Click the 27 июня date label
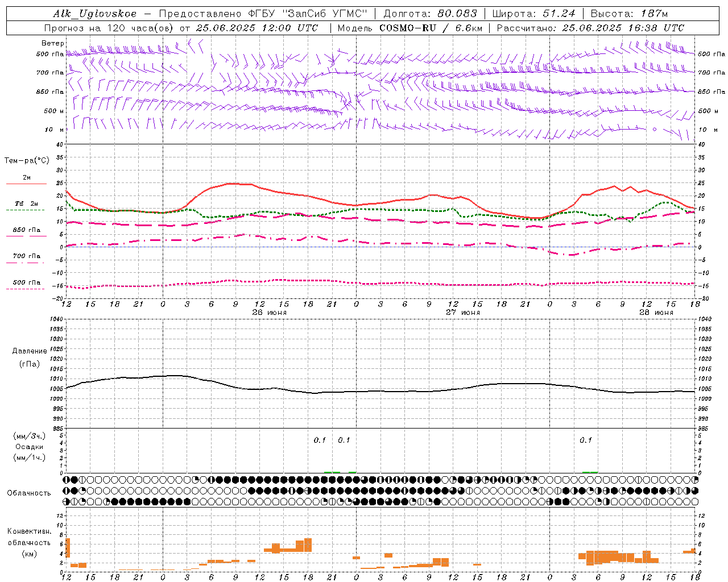The width and height of the screenshot is (728, 582). [462, 313]
